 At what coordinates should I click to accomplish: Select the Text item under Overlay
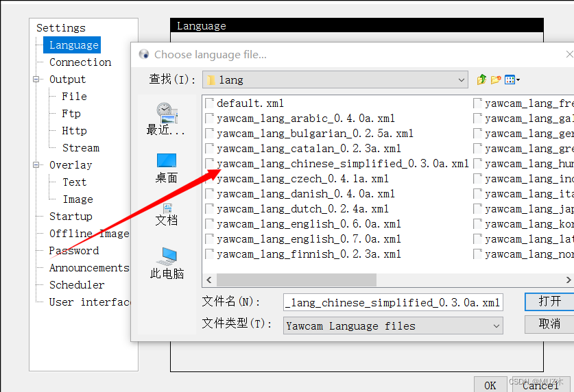(x=74, y=182)
